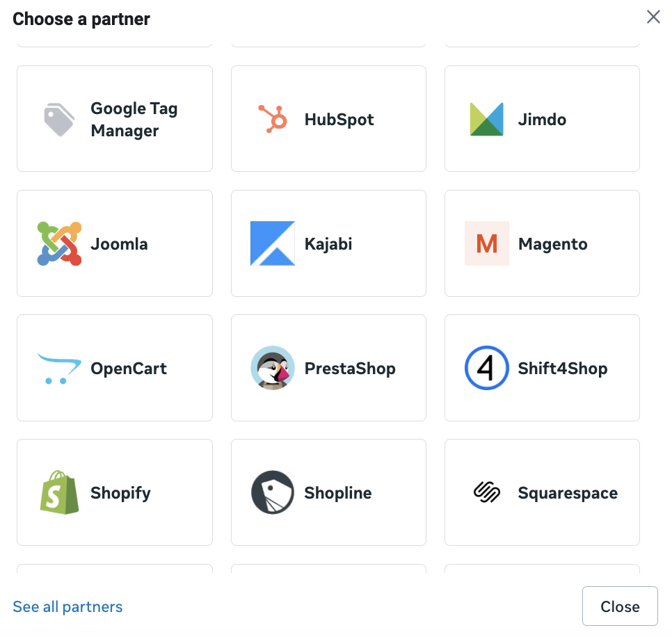672x637 pixels.
Task: Select the Shift4Shop circled 4 icon
Action: 486,368
